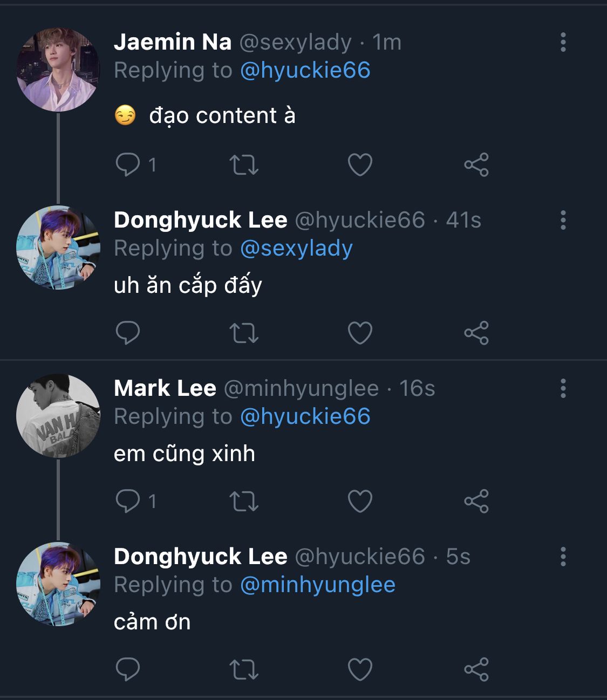Reply to "uh ăn cắp đấy" tweet
Image resolution: width=607 pixels, height=700 pixels.
[128, 333]
